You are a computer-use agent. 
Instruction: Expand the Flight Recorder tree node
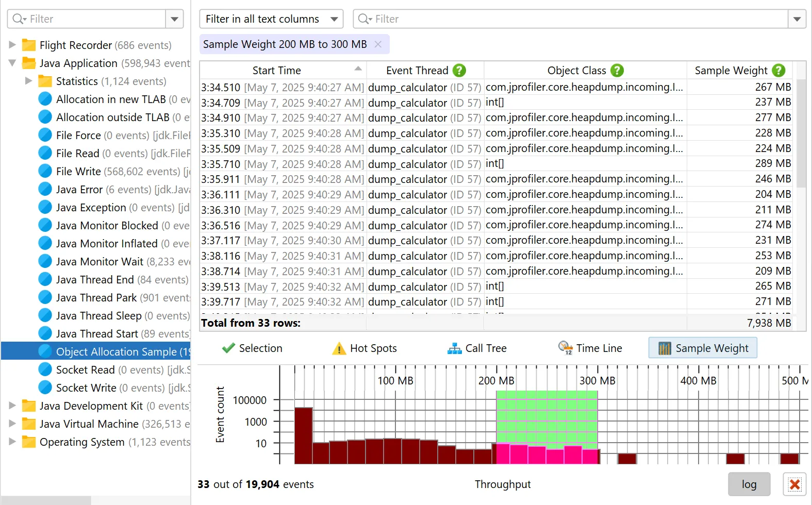coord(12,45)
